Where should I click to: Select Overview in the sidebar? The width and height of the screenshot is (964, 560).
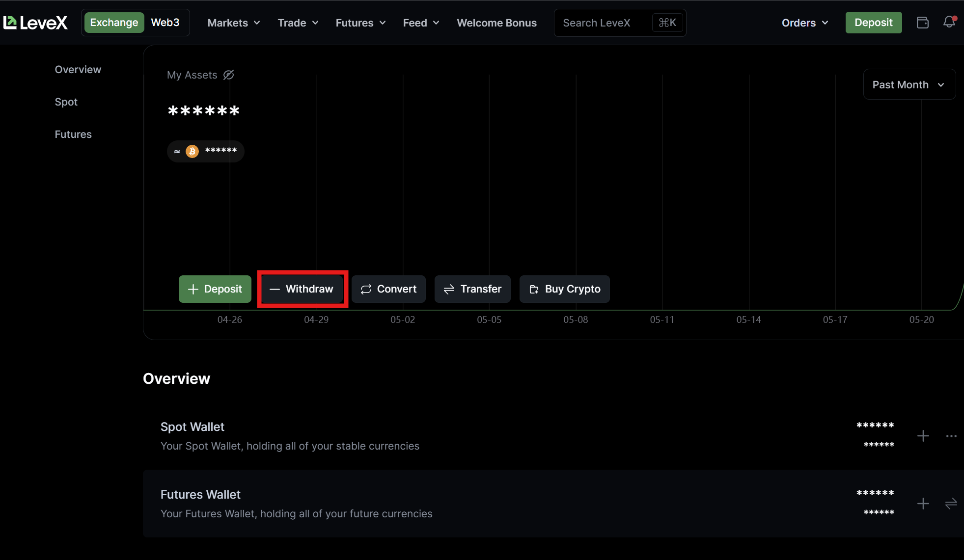point(78,70)
